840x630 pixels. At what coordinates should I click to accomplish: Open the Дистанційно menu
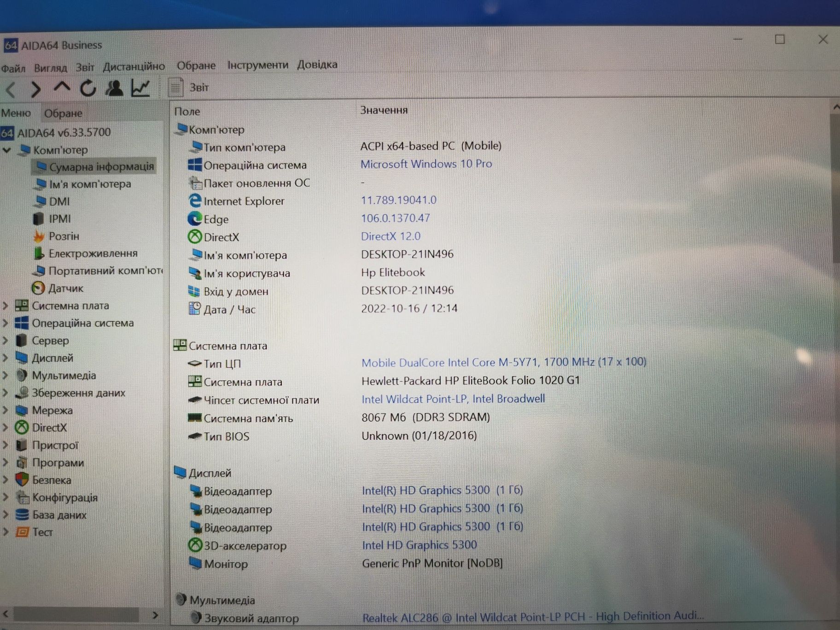tap(134, 66)
